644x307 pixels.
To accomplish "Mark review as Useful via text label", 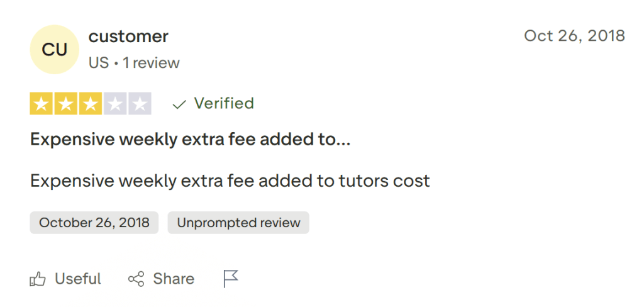I will click(x=78, y=279).
